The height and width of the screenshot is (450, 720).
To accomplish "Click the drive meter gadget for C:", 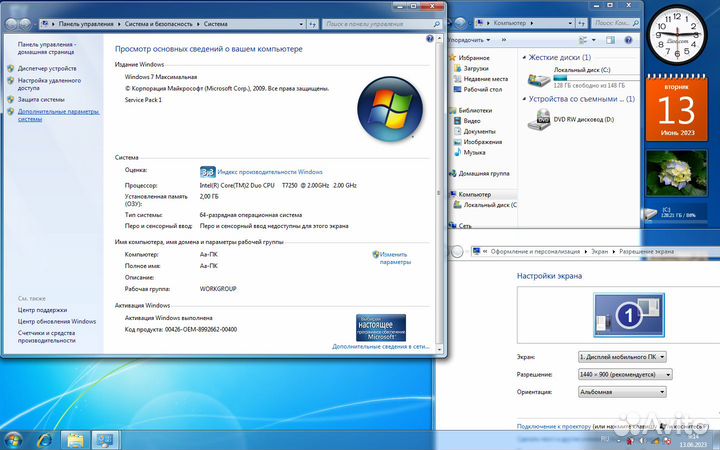I will 677,213.
